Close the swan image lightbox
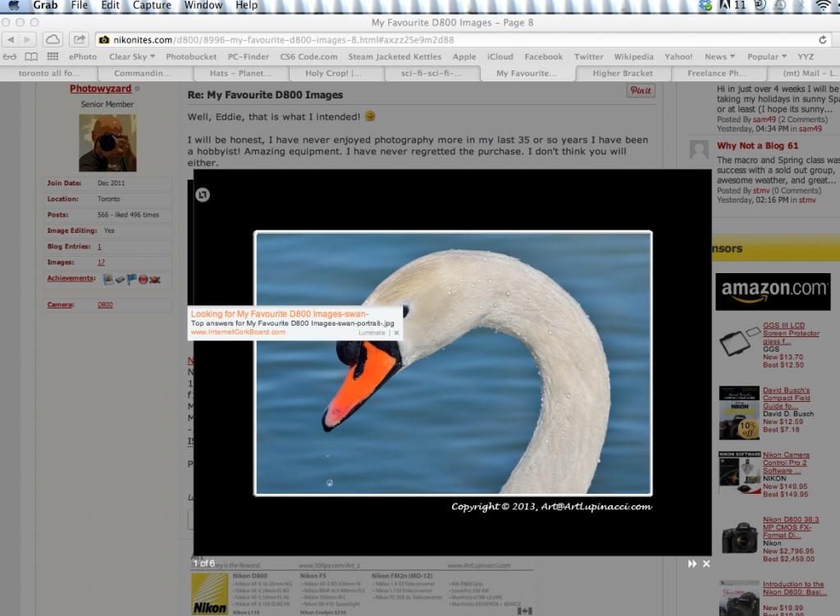The image size is (840, 616). click(706, 564)
